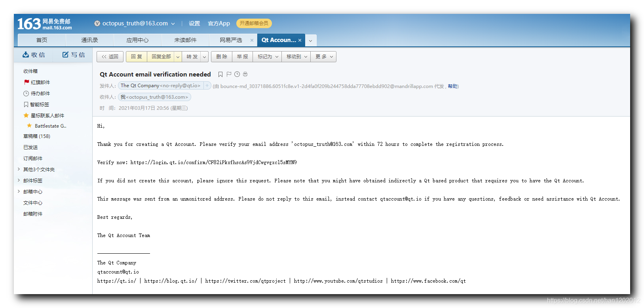
Task: Open 移动到 dropdown
Action: pos(297,57)
